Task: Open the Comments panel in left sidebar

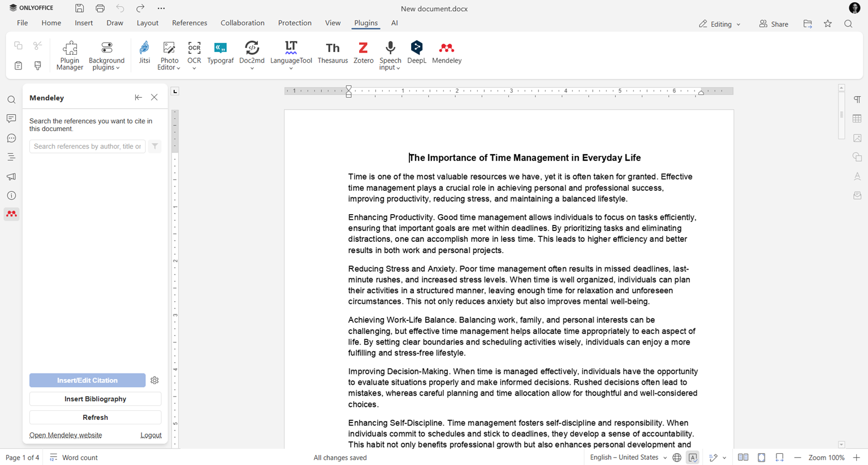Action: 11,119
